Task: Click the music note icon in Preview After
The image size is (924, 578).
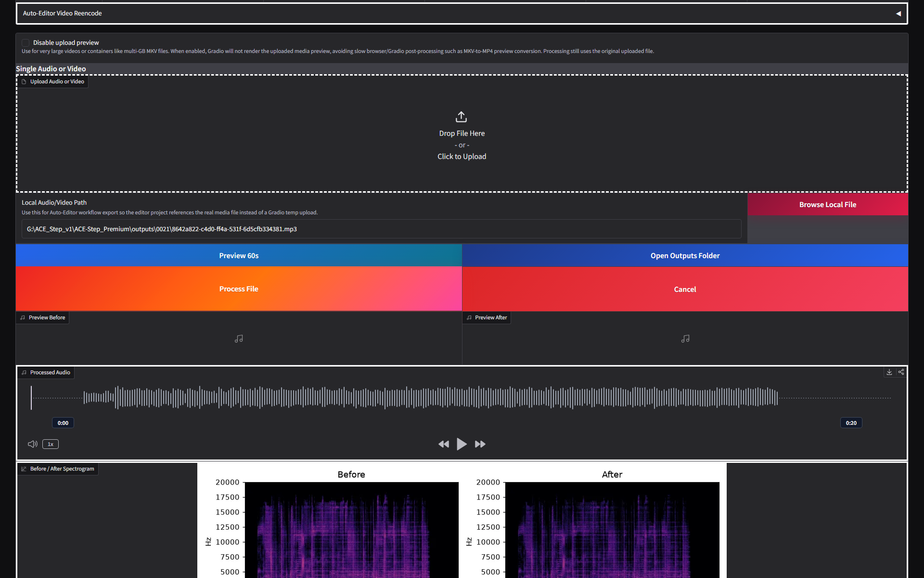Action: click(x=685, y=339)
